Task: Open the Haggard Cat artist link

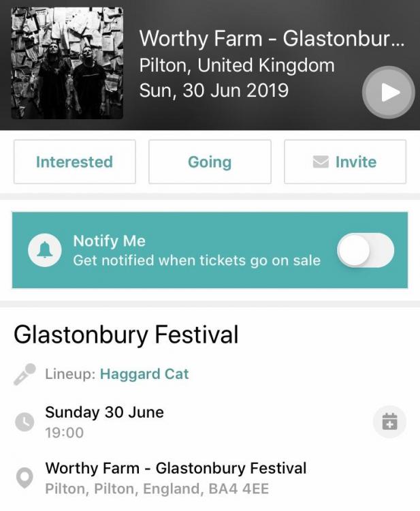Action: coord(144,374)
